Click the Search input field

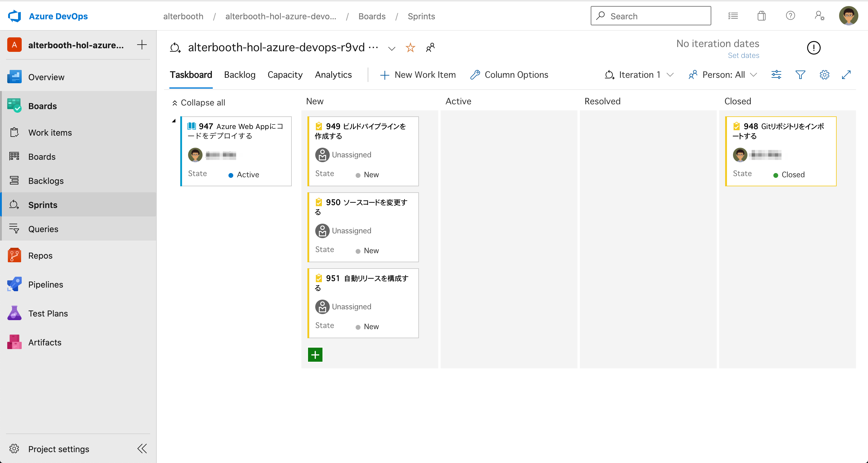(x=650, y=16)
